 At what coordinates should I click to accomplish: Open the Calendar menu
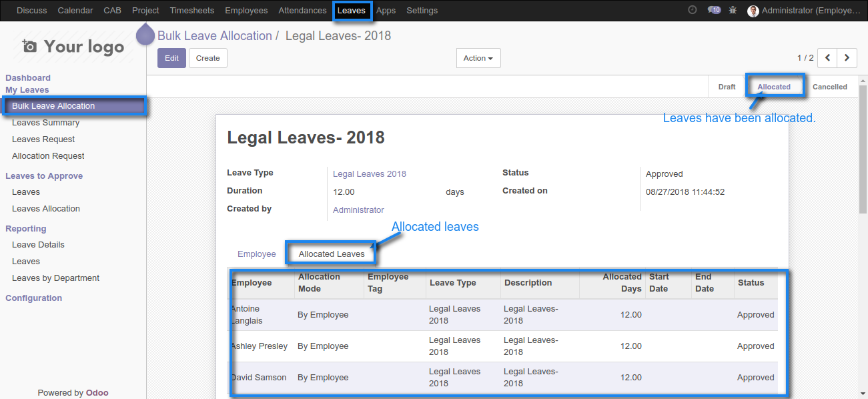[x=75, y=10]
